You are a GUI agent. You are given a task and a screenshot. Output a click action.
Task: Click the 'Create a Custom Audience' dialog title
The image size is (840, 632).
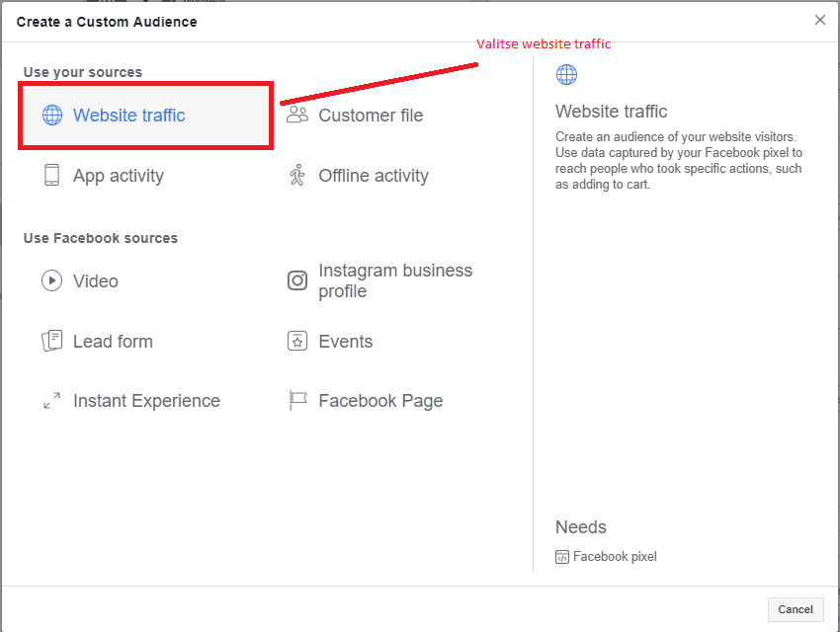tap(107, 22)
